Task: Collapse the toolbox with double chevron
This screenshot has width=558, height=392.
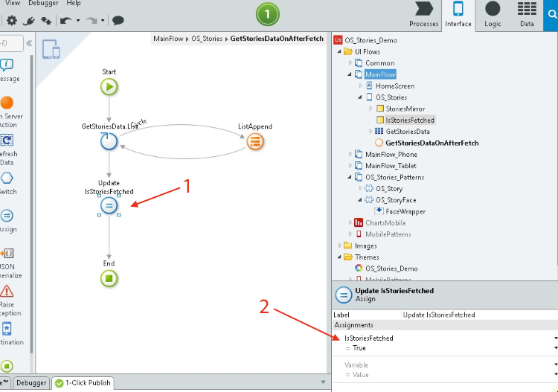Action: click(30, 44)
